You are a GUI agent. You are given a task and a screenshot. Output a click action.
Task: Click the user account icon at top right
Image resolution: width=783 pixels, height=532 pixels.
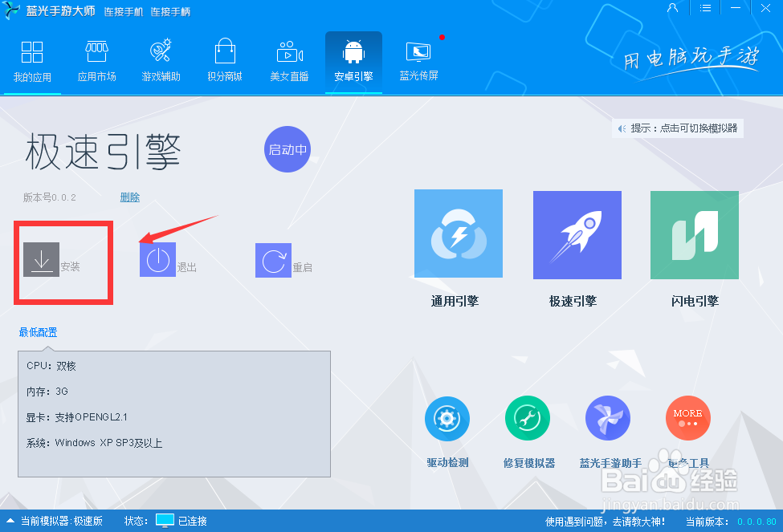click(673, 9)
